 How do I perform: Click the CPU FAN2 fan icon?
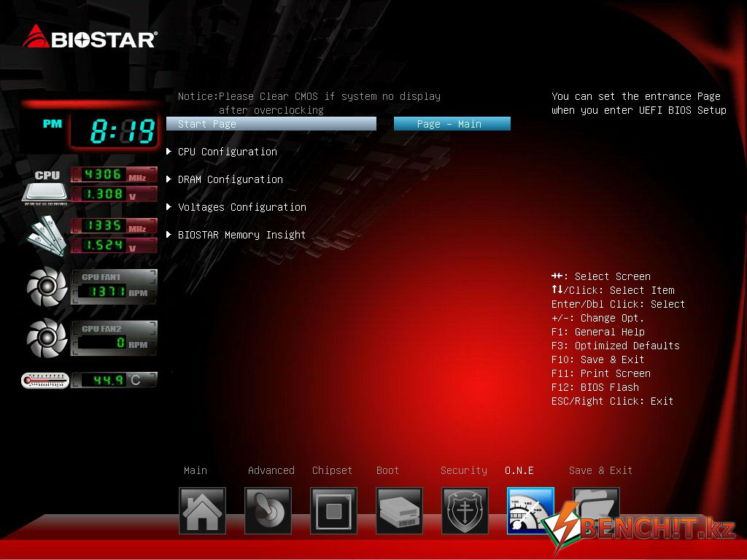pyautogui.click(x=47, y=338)
